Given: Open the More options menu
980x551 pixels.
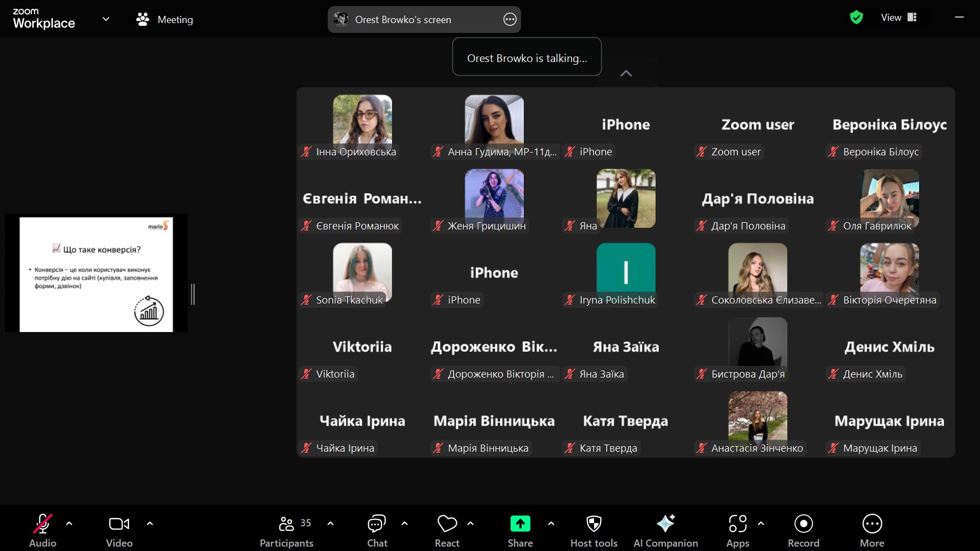Looking at the screenshot, I should click(872, 524).
